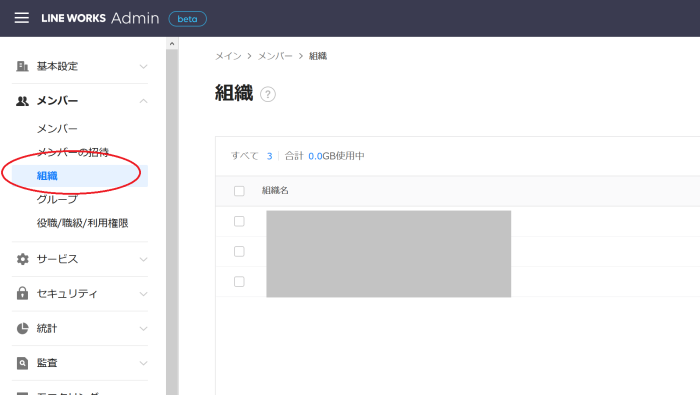Collapse the メンバー section chevron

click(x=143, y=101)
